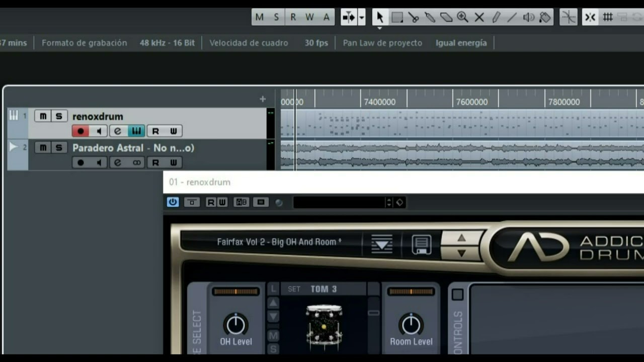Solo the renoxdrum track

[59, 116]
